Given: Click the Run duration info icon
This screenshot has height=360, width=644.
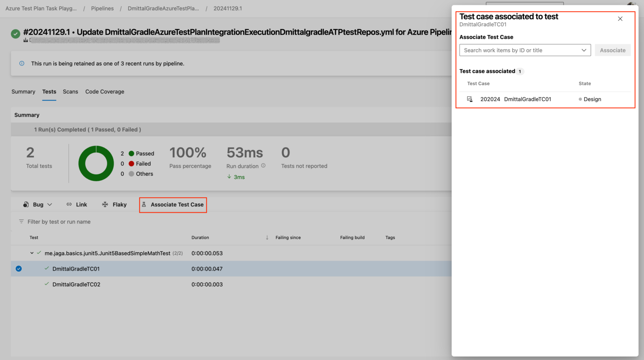Looking at the screenshot, I should click(x=263, y=166).
